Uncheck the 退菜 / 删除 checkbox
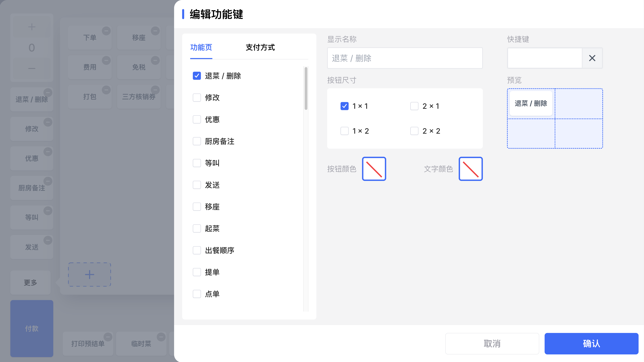Image resolution: width=644 pixels, height=362 pixels. point(197,76)
